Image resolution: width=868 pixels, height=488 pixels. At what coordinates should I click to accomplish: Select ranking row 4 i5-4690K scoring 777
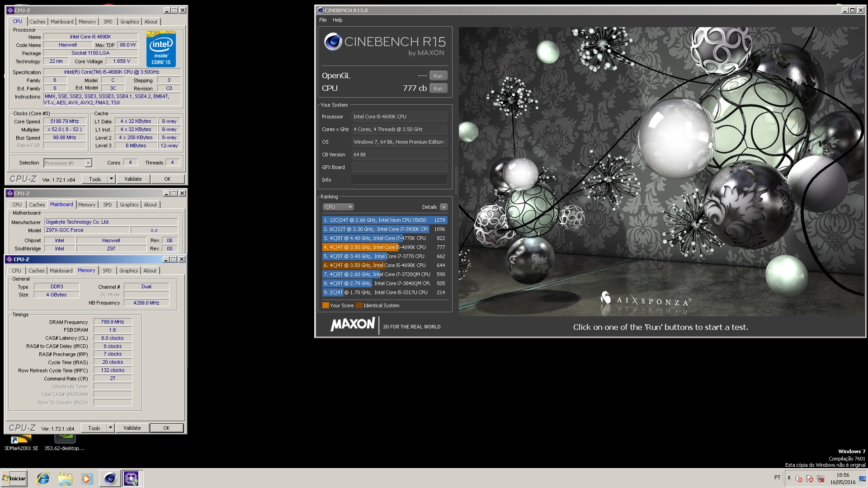[385, 247]
